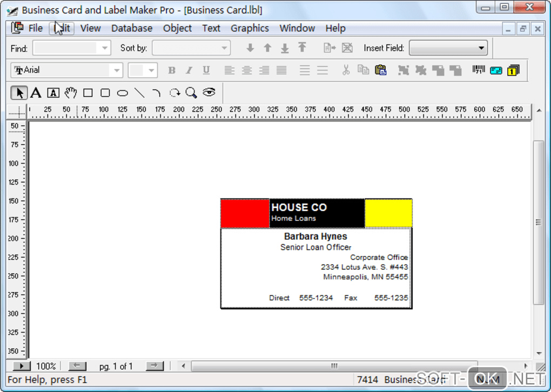Click the barcode icon
The image size is (551, 392).
pyautogui.click(x=478, y=70)
